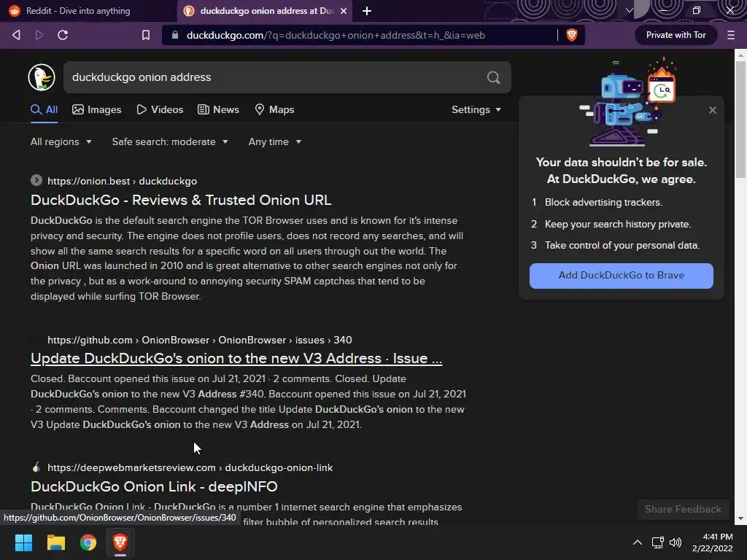Open the Brave hamburger menu

(x=731, y=35)
